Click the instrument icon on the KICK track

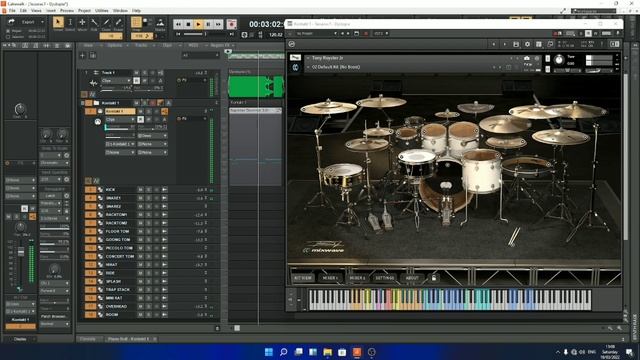[100, 190]
